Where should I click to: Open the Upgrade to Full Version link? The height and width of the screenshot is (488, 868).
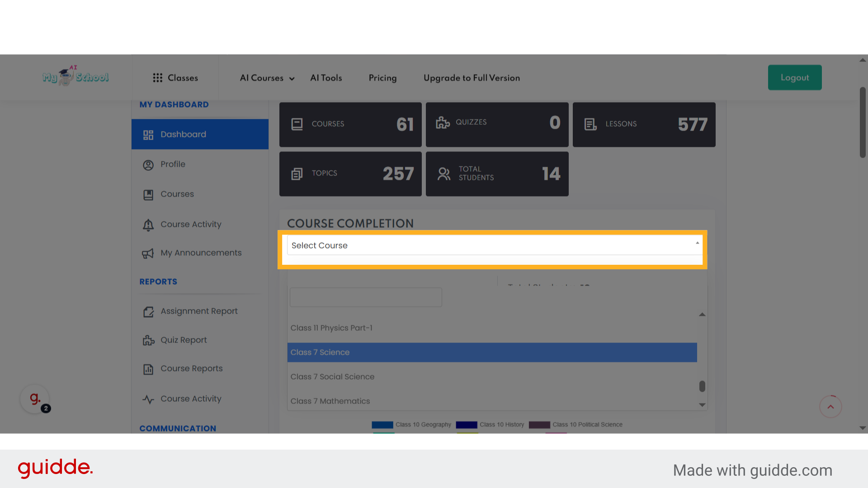tap(472, 78)
